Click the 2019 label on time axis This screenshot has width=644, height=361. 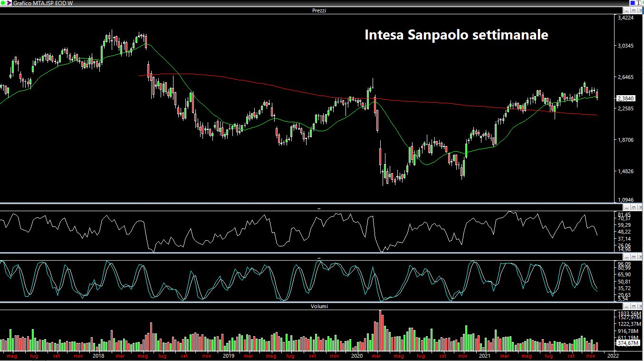229,355
